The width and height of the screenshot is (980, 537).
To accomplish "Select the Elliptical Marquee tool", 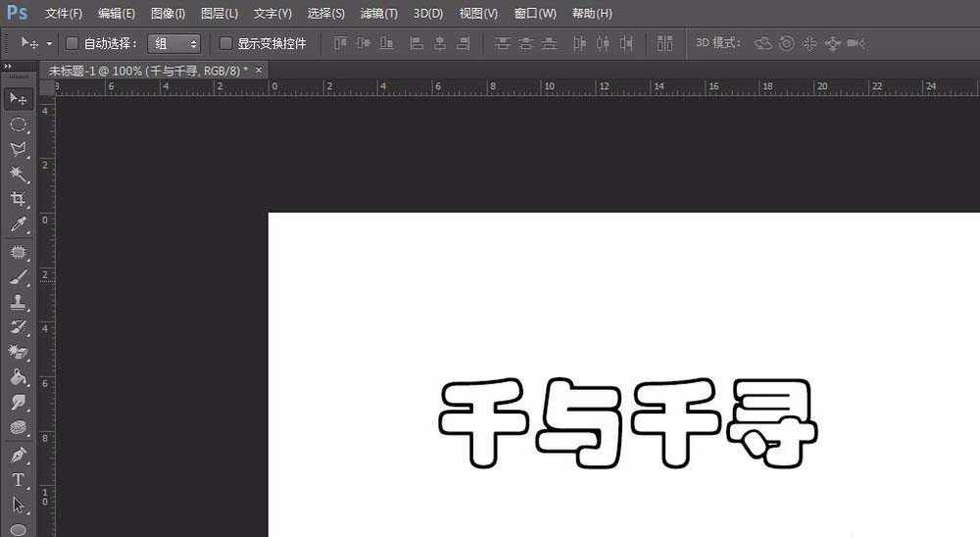I will coord(18,124).
